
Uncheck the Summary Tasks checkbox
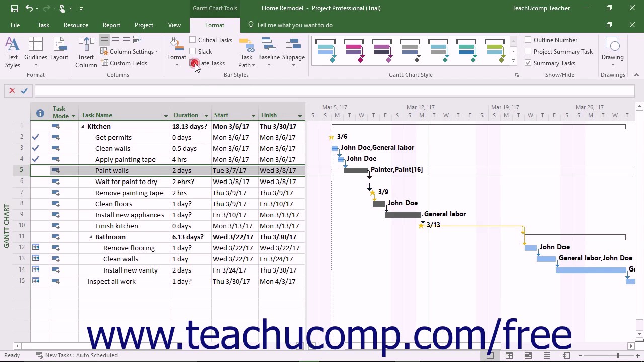(528, 63)
